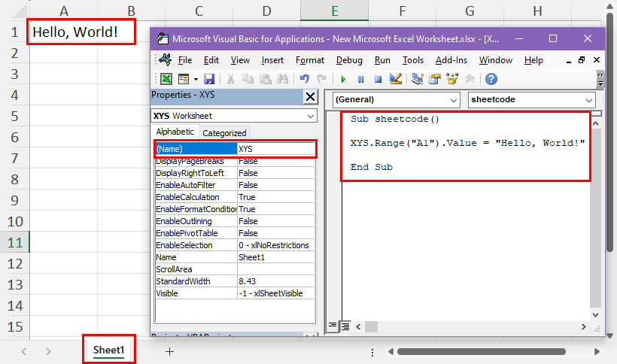Image resolution: width=617 pixels, height=364 pixels.
Task: Close the Properties - XYS panel
Action: pyautogui.click(x=310, y=96)
